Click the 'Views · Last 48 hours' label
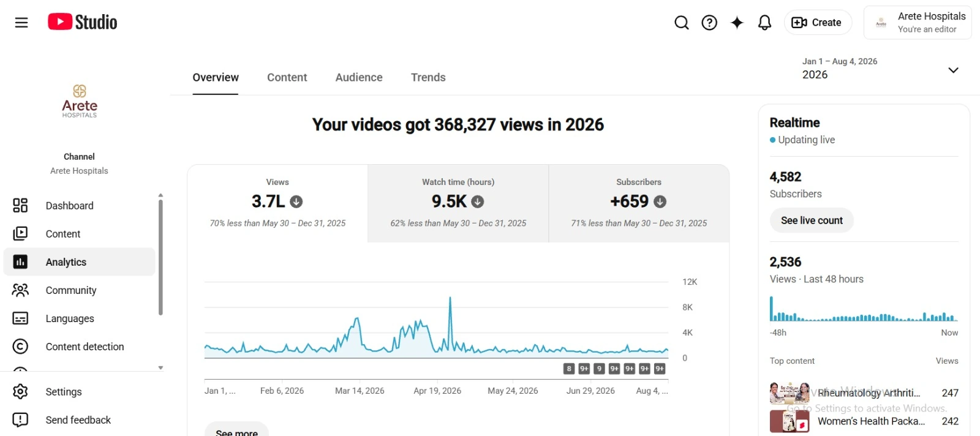Viewport: 980px width, 436px height. click(816, 279)
